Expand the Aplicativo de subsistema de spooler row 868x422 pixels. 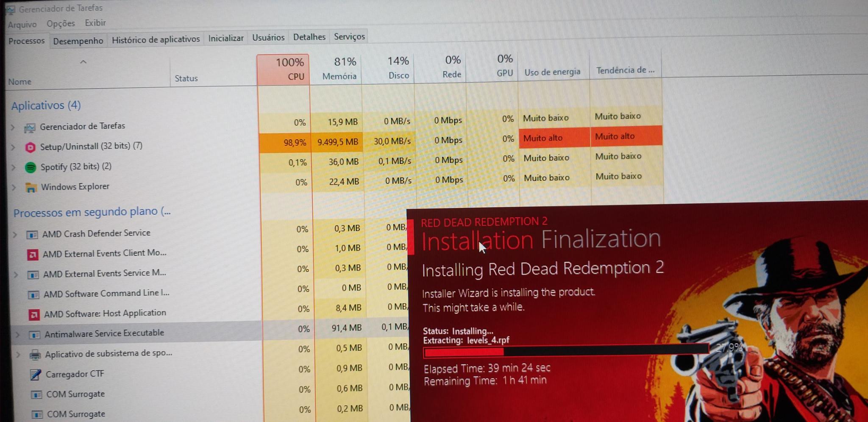coord(18,355)
